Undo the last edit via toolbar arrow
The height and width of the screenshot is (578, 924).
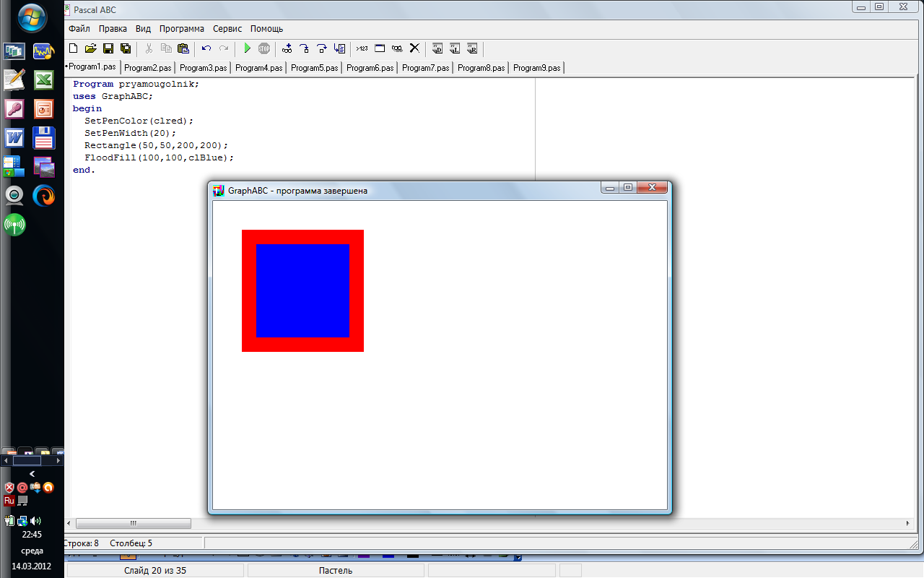206,48
